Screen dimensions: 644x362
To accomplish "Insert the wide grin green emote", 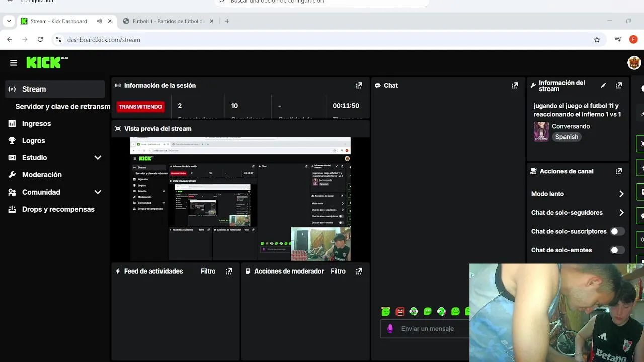I will (x=428, y=311).
